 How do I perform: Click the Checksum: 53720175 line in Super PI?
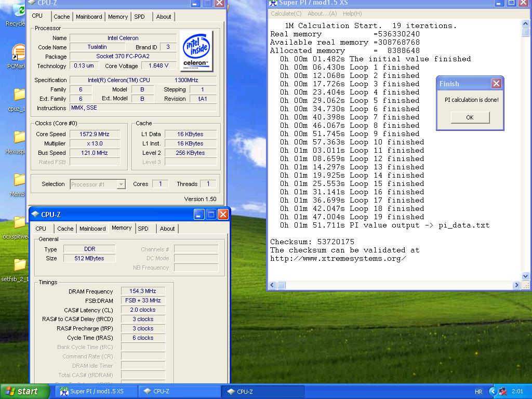(x=312, y=242)
